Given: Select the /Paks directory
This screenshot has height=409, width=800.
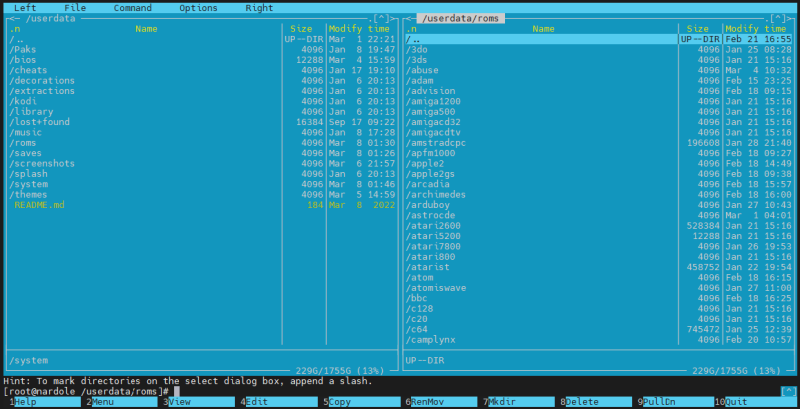Looking at the screenshot, I should coord(202,49).
